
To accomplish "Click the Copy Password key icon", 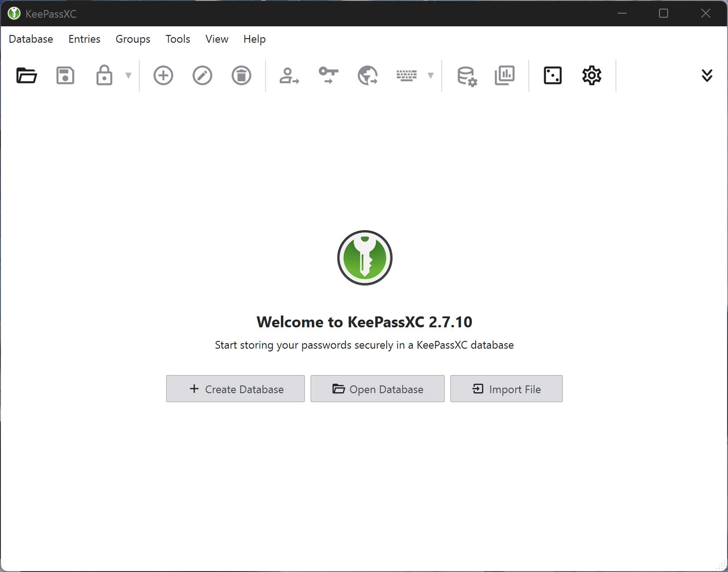I will 329,75.
